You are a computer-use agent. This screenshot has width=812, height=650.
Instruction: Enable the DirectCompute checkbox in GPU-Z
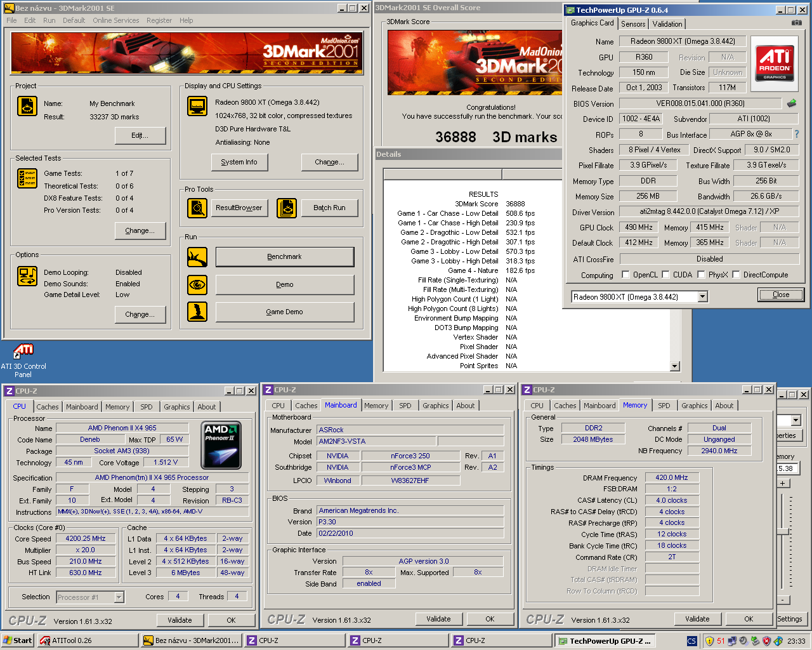click(736, 275)
